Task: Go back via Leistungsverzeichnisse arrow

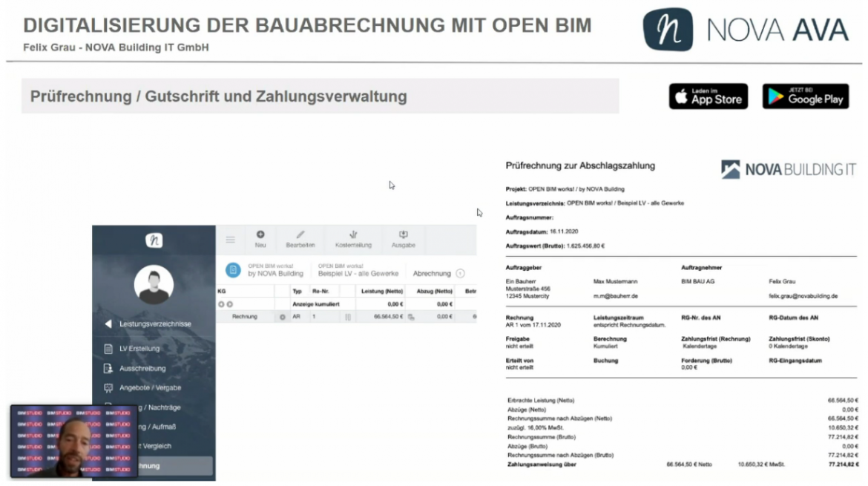Action: coord(108,324)
